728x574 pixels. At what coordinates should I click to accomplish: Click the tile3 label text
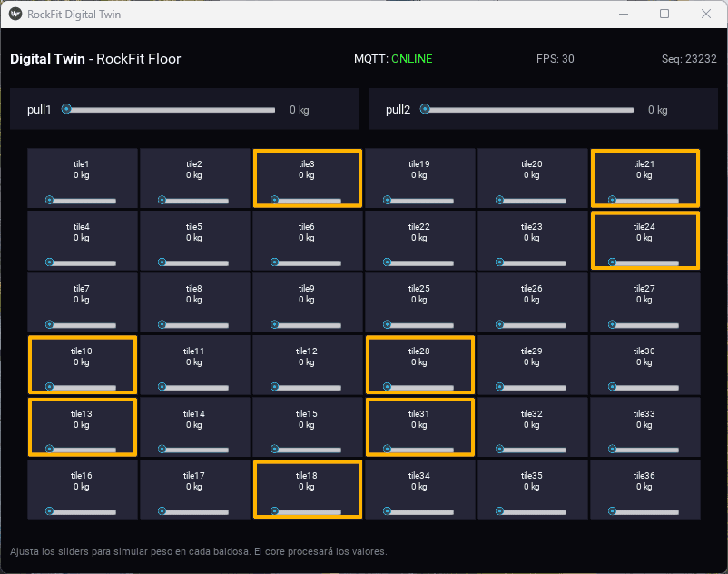coord(307,163)
